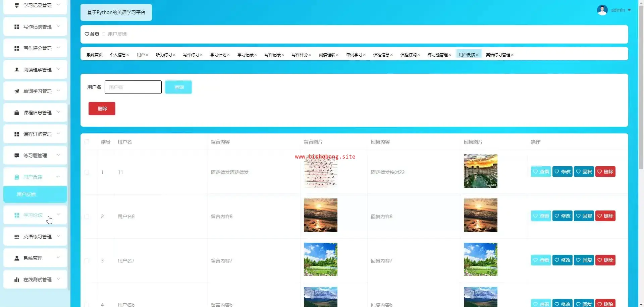Close the 课程订购 tab
This screenshot has height=307, width=644.
click(419, 55)
